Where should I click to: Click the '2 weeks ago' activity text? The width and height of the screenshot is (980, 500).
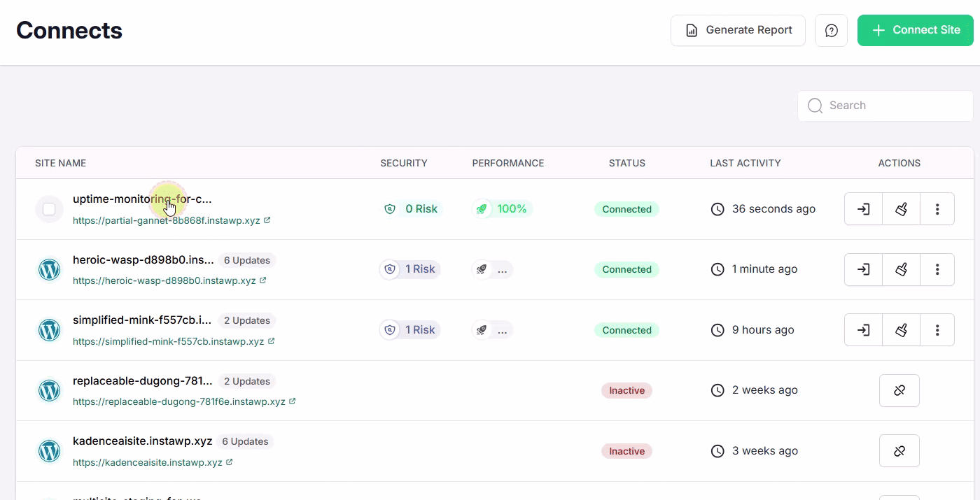click(765, 390)
